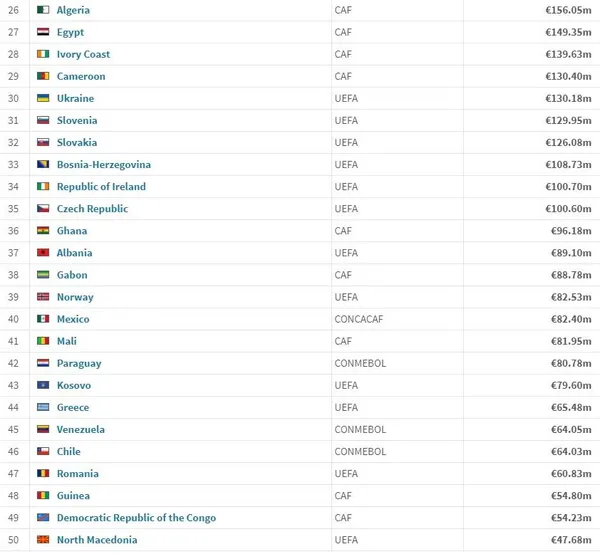Click Slovenia's €129.95m market value
The height and width of the screenshot is (554, 600).
[x=568, y=121]
